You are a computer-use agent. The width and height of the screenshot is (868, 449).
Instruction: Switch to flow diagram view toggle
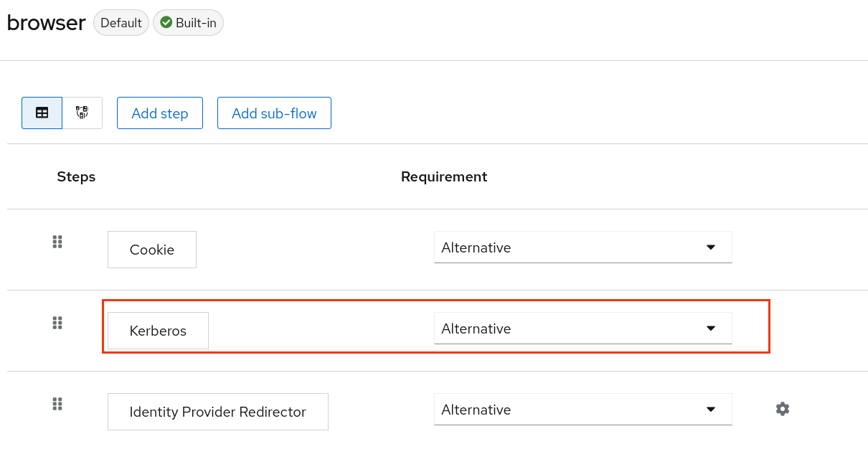[82, 113]
